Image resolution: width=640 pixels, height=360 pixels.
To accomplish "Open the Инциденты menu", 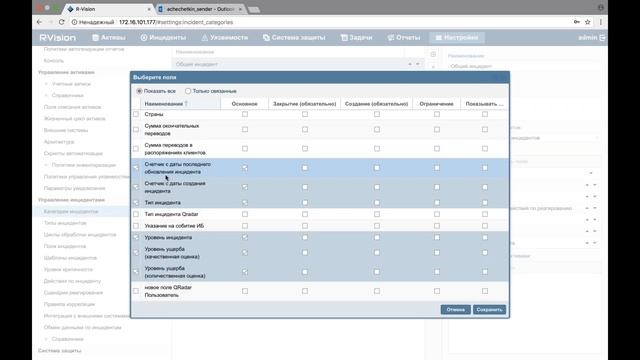I will pos(163,38).
